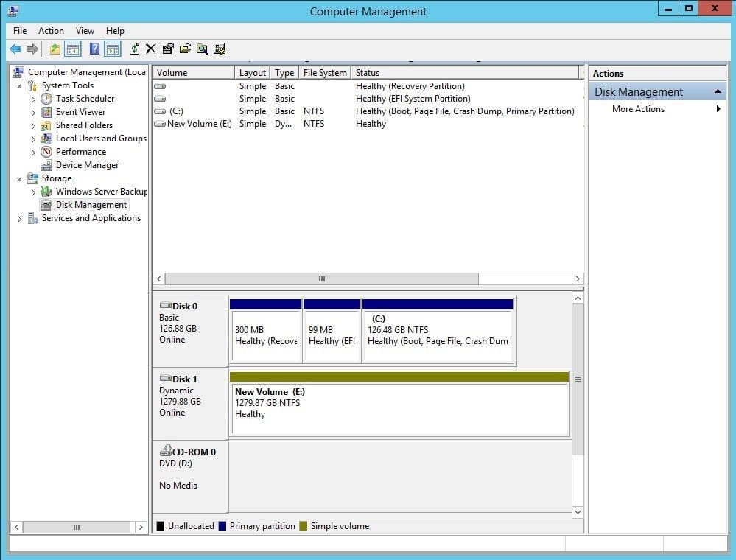
Task: Sort by Volume column header
Action: click(193, 73)
